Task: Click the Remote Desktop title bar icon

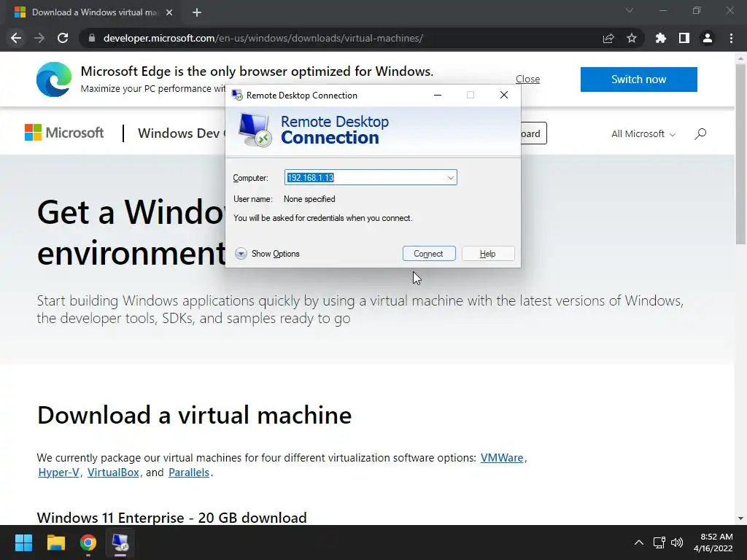Action: tap(237, 95)
